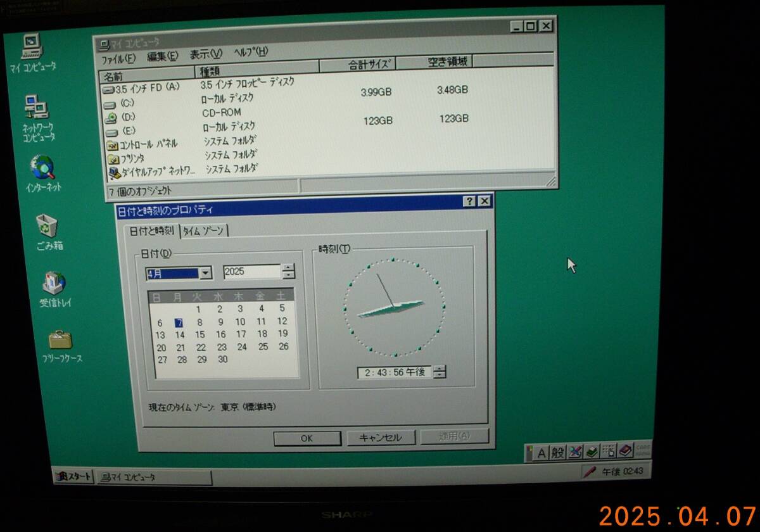Screen dimensions: 760x532
Task: Select the Printers (プリンタ) folder
Action: [x=125, y=158]
